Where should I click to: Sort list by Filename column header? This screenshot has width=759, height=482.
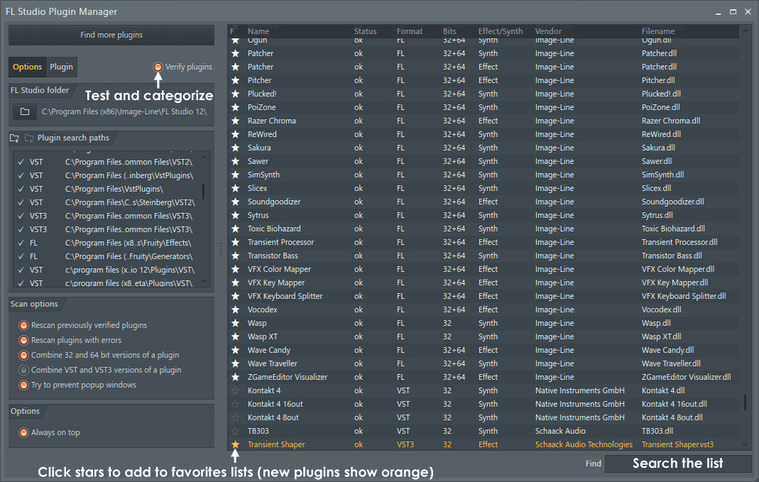coord(658,31)
